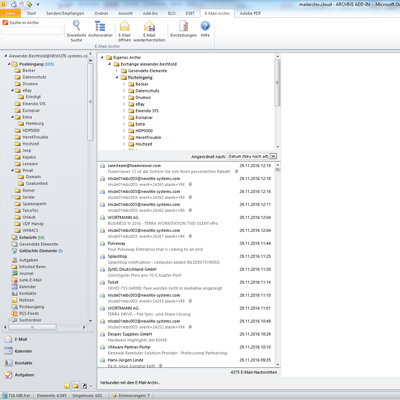Image resolution: width=400 pixels, height=400 pixels.
Task: Collapse the eBay folder in the mailbox tree
Action: click(x=12, y=90)
